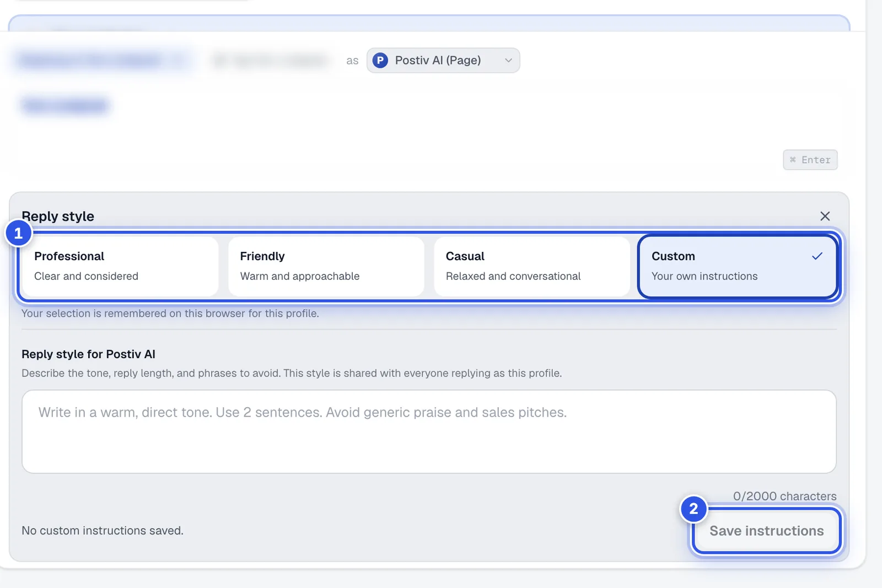Viewport: 882px width, 588px height.
Task: Click the 0/2000 characters counter
Action: point(784,496)
